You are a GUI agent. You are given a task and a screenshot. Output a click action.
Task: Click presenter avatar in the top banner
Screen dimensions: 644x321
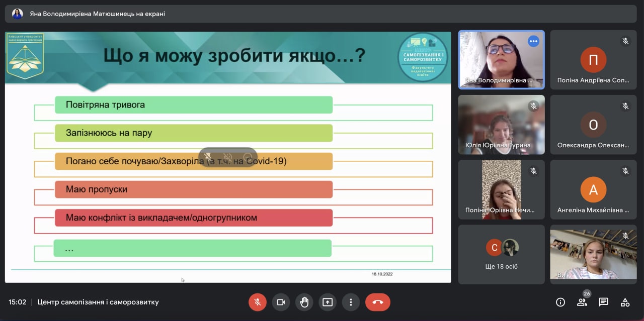pyautogui.click(x=18, y=14)
